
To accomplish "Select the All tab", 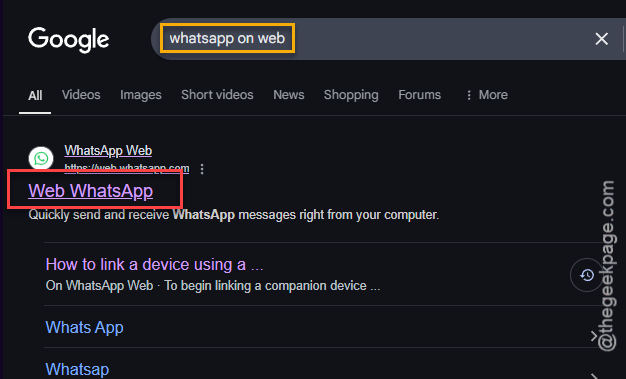I will 35,95.
